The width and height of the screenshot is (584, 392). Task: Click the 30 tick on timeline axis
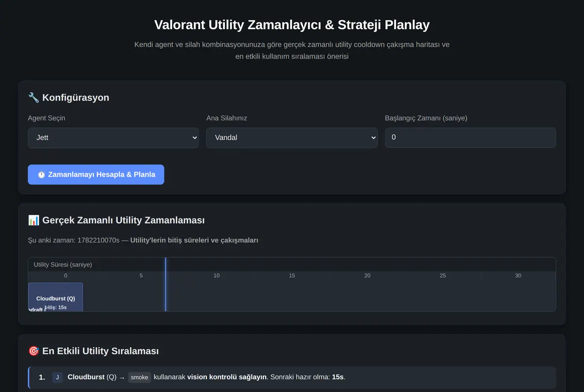pos(518,276)
